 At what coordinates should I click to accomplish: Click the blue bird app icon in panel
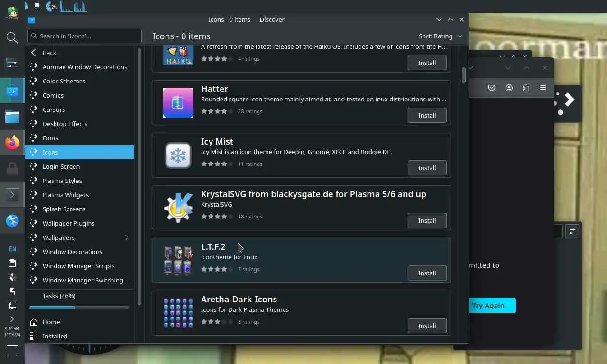(12, 220)
